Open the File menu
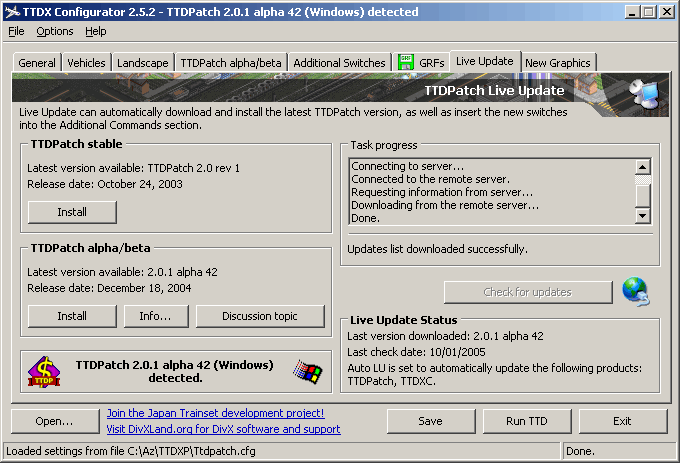Screen dimensions: 680x463 coord(16,31)
